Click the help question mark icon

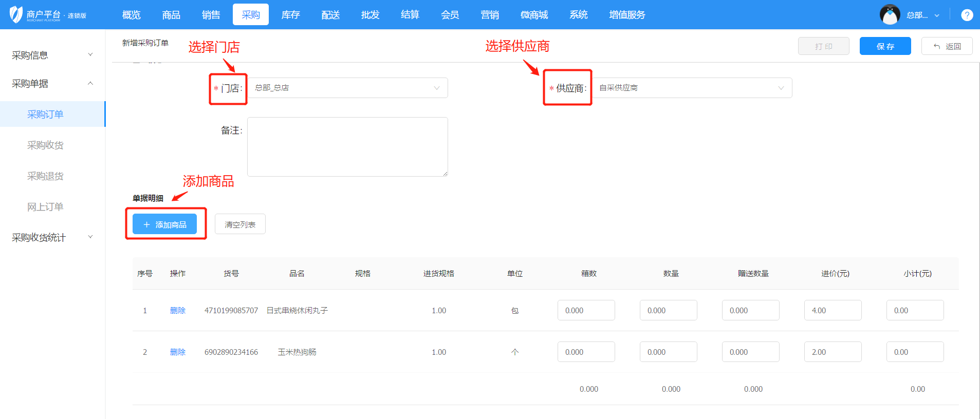point(967,15)
